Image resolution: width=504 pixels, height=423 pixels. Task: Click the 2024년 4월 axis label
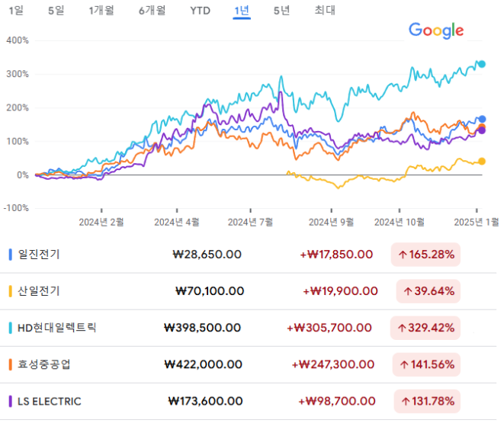(177, 222)
